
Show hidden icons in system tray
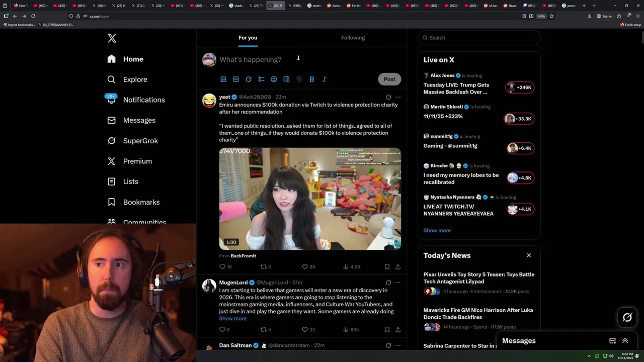click(x=589, y=356)
